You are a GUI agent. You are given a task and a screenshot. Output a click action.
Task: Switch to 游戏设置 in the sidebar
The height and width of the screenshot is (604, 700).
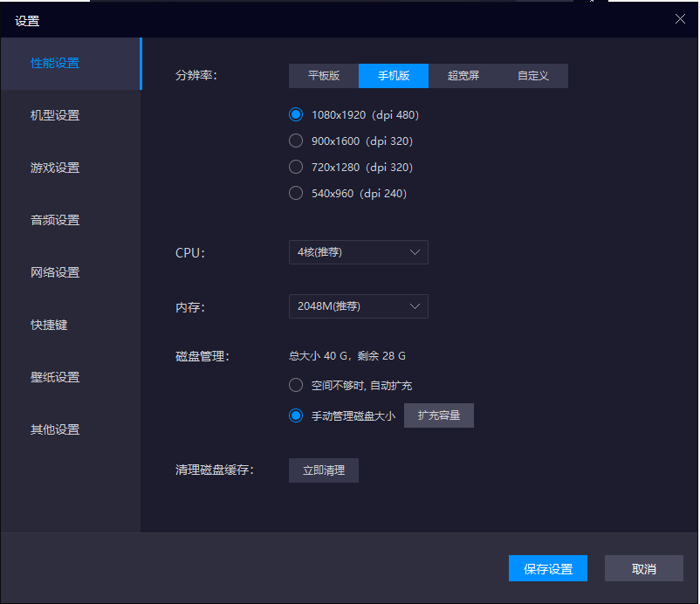(55, 168)
